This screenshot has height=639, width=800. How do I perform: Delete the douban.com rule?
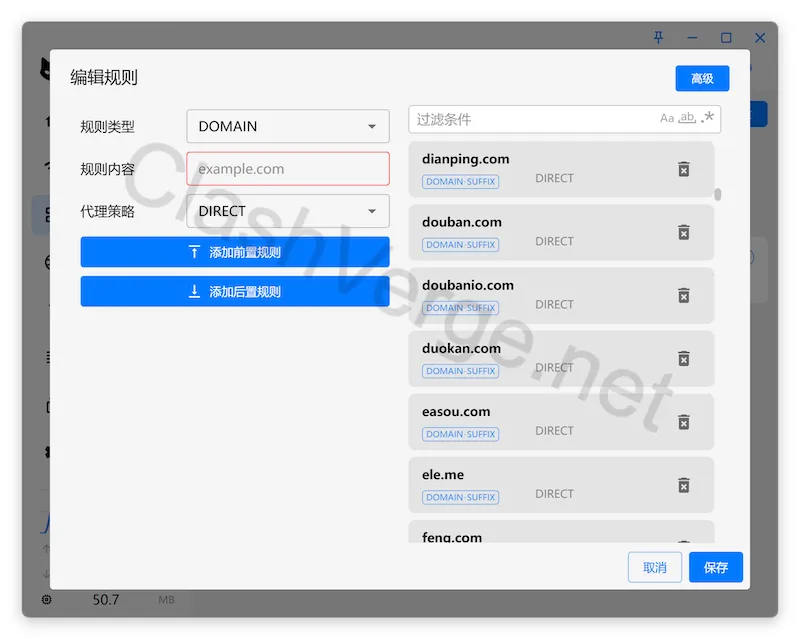[684, 232]
